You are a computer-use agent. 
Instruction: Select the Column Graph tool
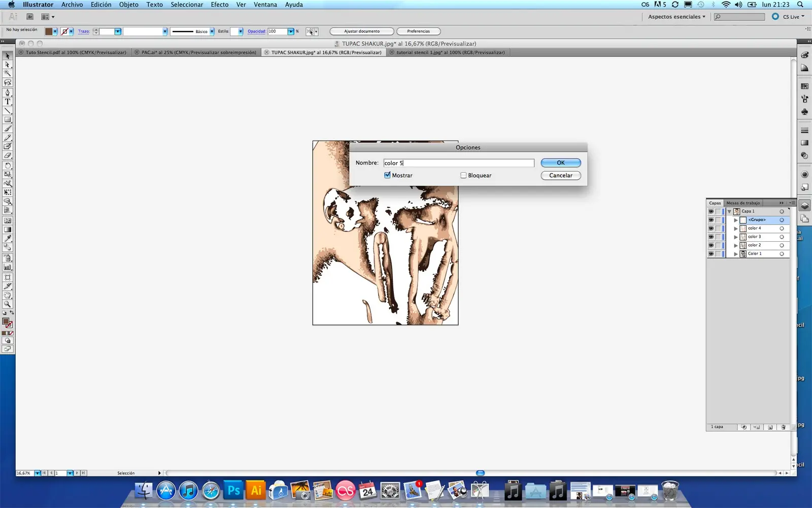[x=8, y=267]
